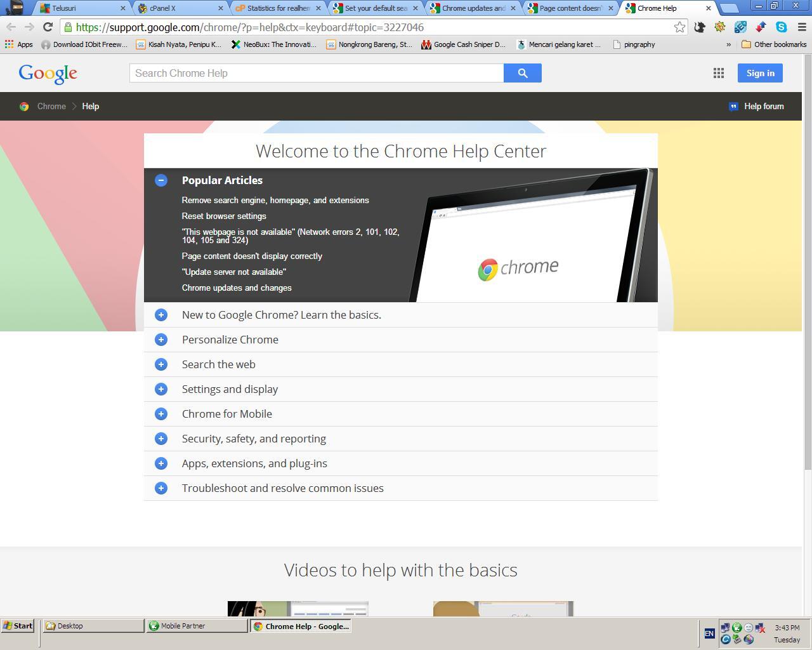Expand the Chrome for Mobile section
The image size is (812, 650).
(x=161, y=414)
